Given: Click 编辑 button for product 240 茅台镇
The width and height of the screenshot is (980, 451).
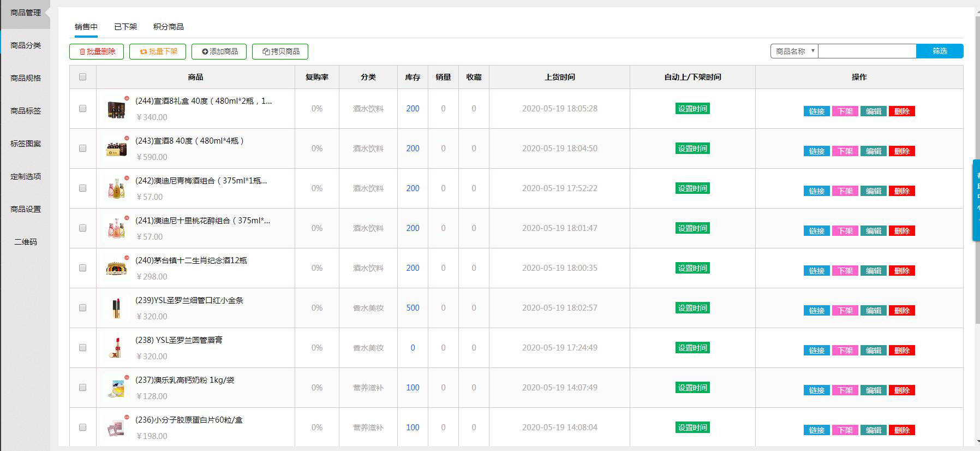Looking at the screenshot, I should click(x=874, y=271).
